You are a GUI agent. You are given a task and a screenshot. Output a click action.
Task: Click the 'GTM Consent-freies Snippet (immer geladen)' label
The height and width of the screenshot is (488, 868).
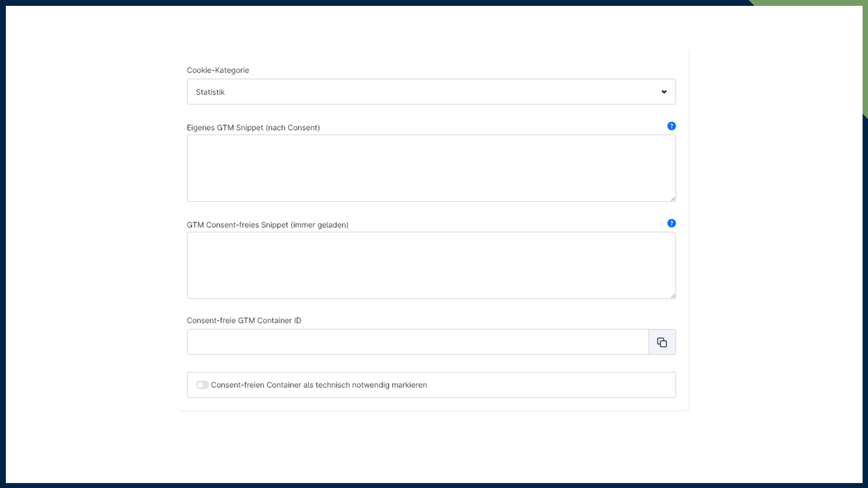[268, 225]
